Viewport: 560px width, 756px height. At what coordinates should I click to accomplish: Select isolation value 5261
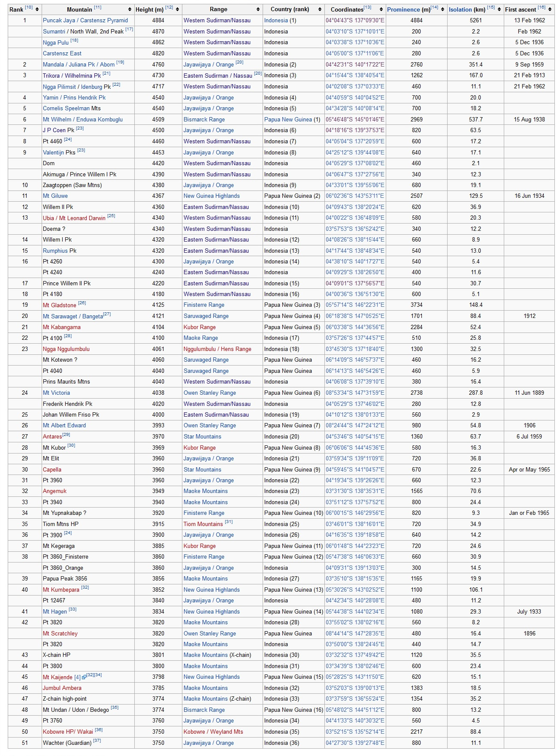point(475,20)
